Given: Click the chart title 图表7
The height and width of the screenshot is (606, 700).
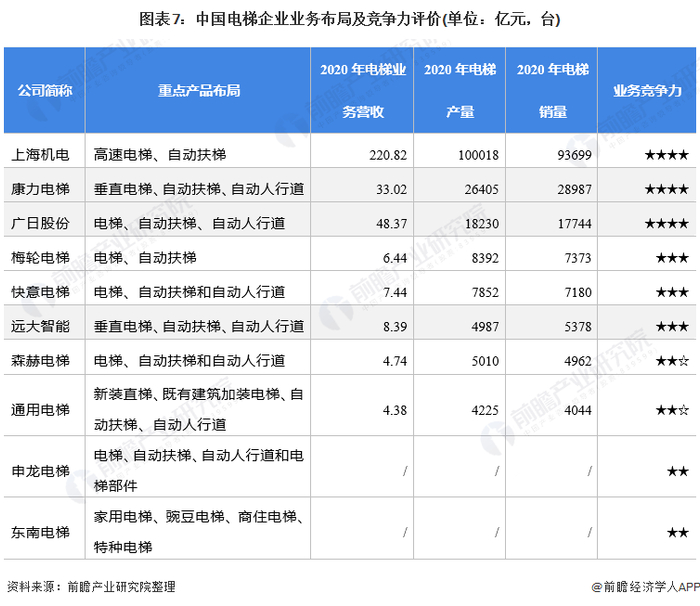Looking at the screenshot, I should point(350,19).
